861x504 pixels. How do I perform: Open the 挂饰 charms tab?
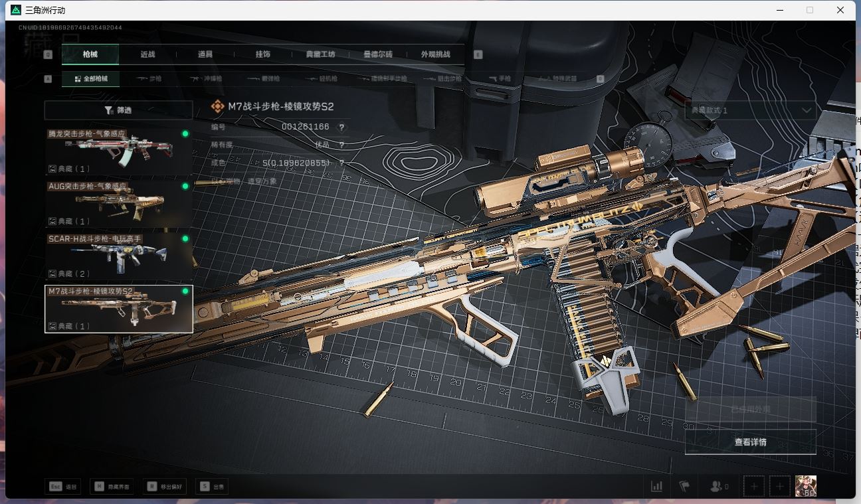pyautogui.click(x=261, y=54)
